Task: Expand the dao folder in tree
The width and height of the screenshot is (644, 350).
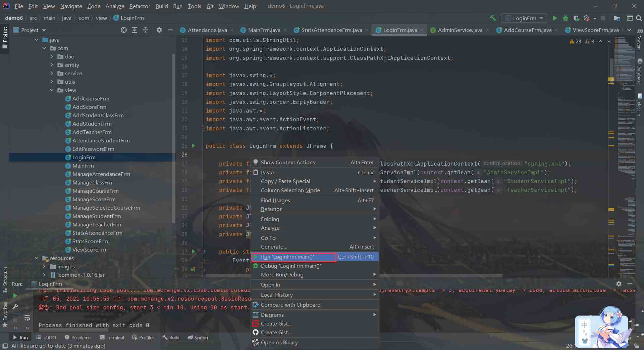Action: coord(52,56)
